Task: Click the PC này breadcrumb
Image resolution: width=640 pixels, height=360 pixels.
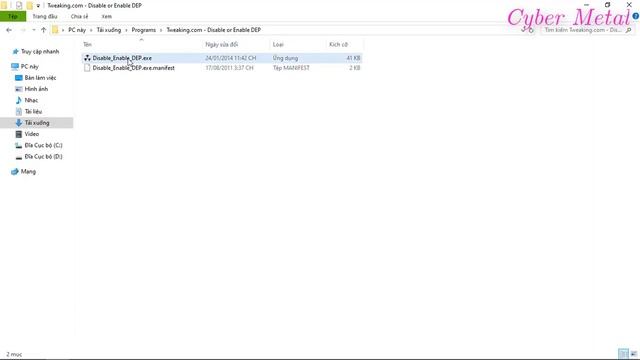Action: click(77, 30)
